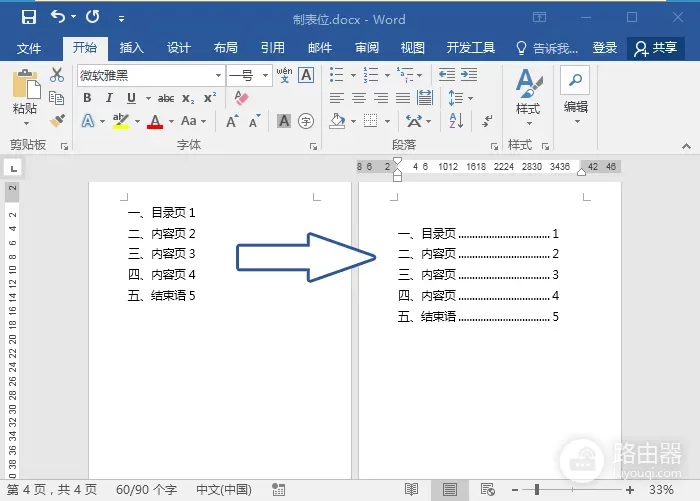Click the 共享 share button

656,48
